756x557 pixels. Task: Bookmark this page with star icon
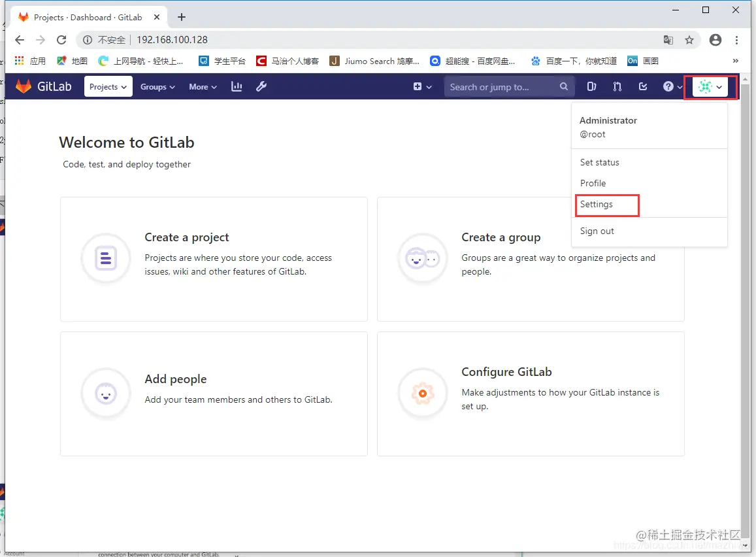pyautogui.click(x=689, y=40)
